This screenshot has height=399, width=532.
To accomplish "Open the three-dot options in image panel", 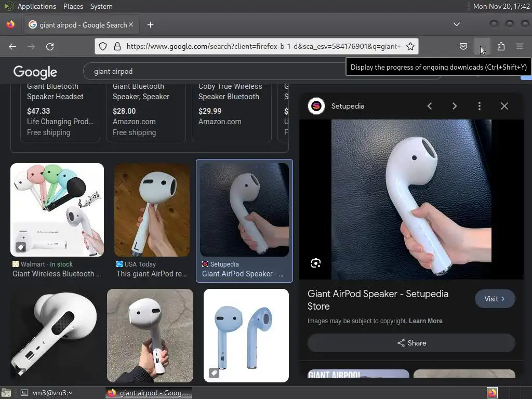I will [x=479, y=106].
